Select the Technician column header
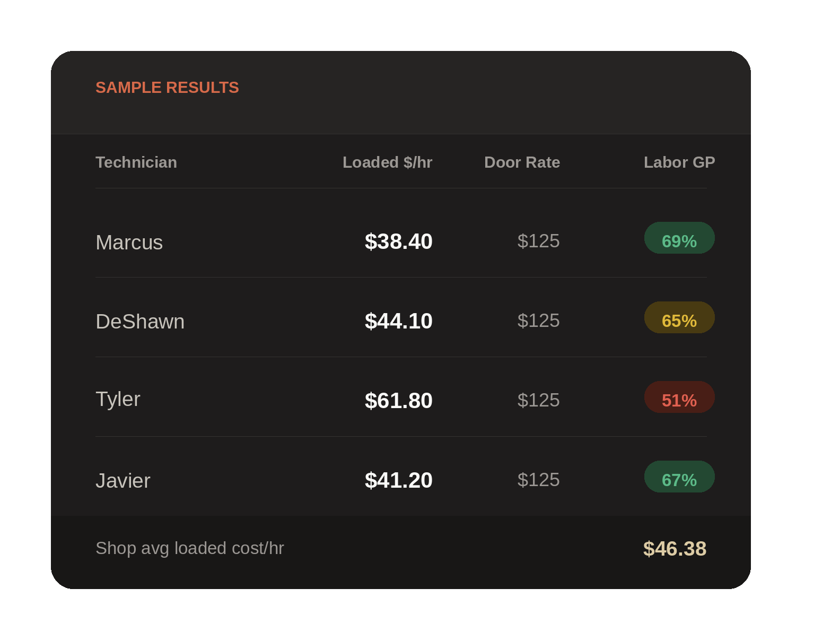 point(136,162)
